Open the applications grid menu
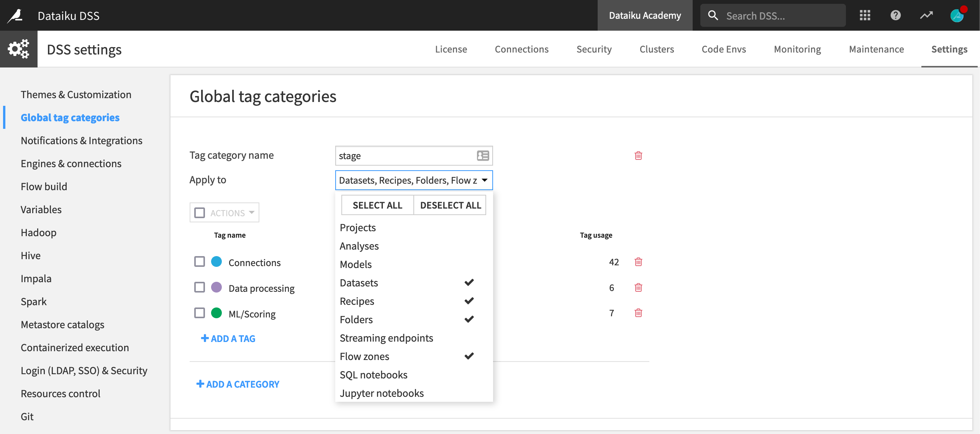 point(865,15)
